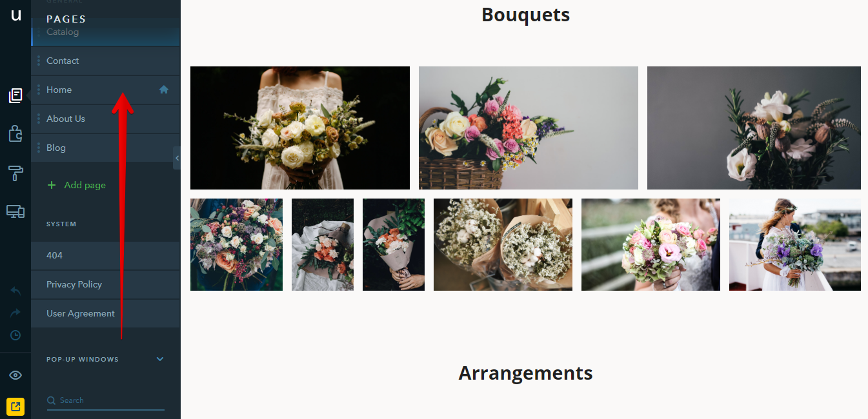Click the yellow publish icon
This screenshot has height=419, width=868.
(x=15, y=406)
